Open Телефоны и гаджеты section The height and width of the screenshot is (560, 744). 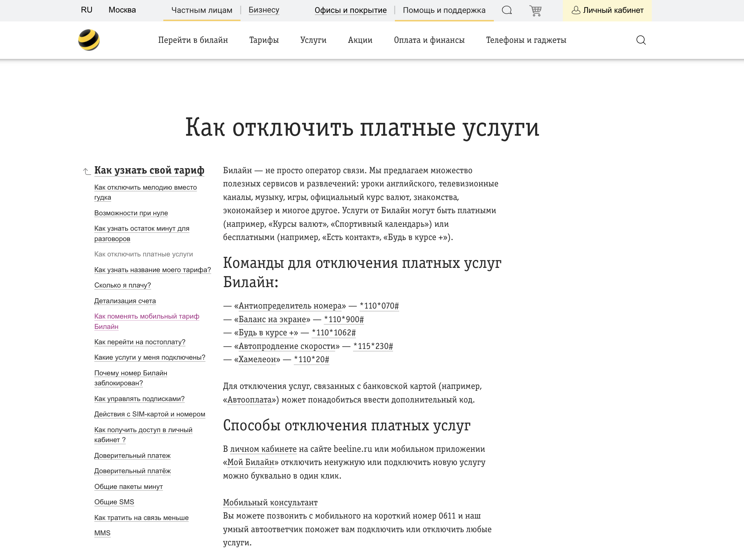point(525,40)
